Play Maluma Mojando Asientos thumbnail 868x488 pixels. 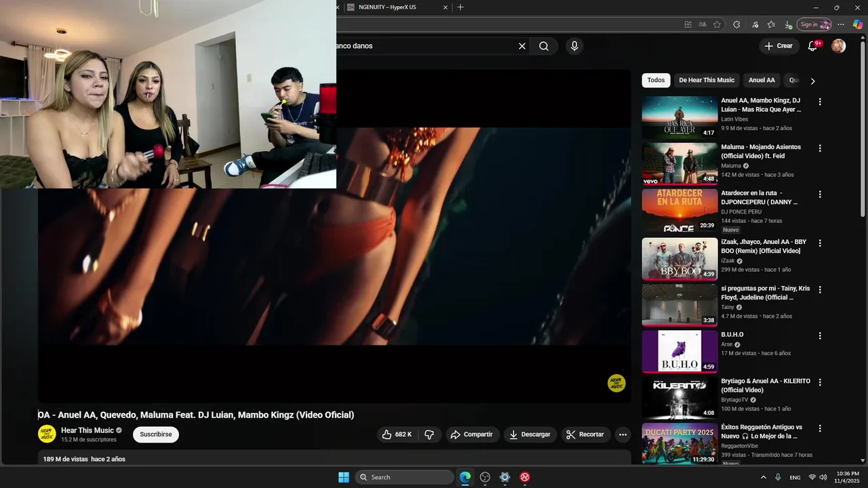pos(679,163)
